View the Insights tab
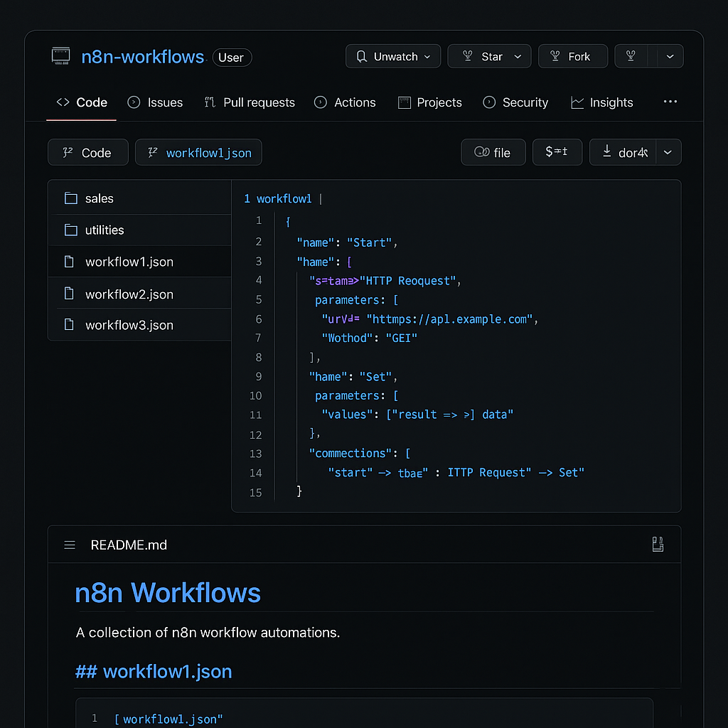The width and height of the screenshot is (728, 728). click(601, 102)
